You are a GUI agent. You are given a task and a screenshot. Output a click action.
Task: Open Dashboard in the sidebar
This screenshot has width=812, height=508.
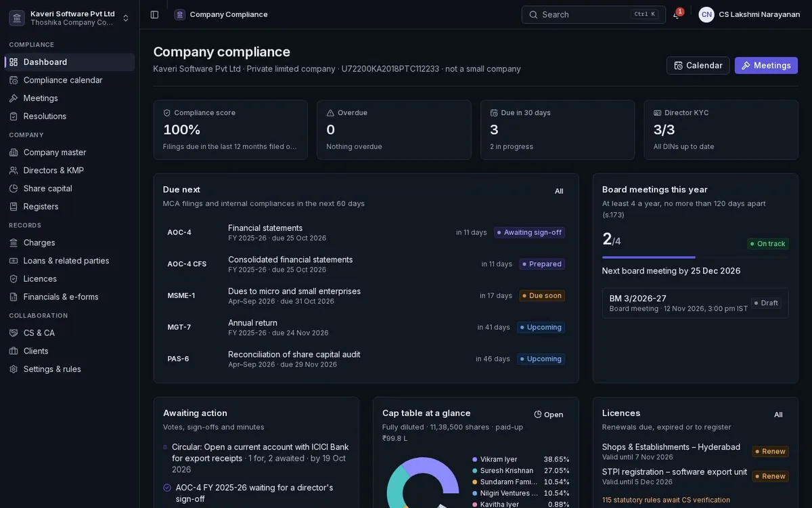pos(70,62)
